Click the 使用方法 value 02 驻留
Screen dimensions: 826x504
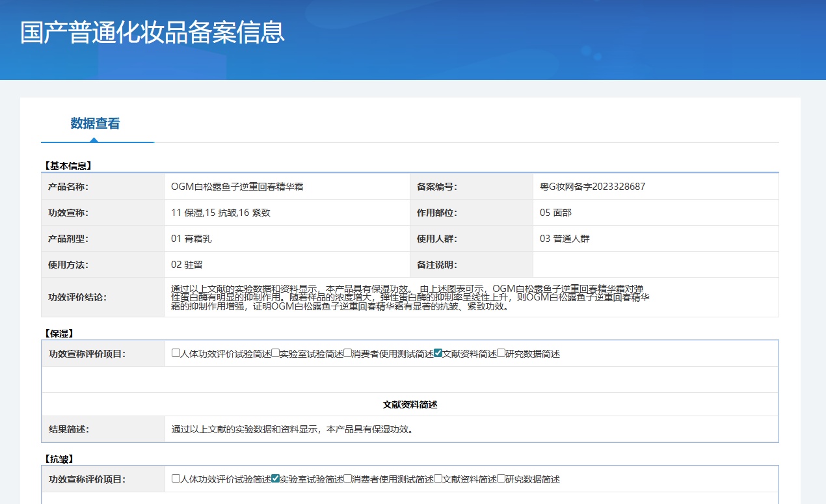click(x=187, y=265)
